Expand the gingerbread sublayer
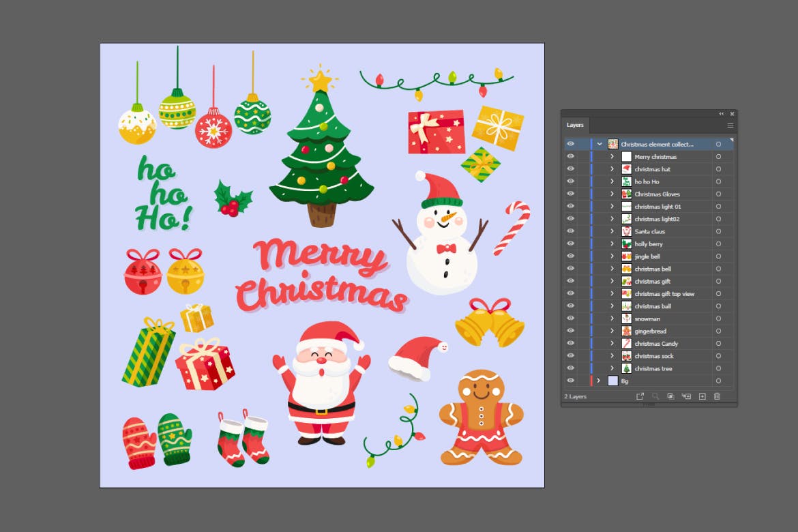This screenshot has height=532, width=798. point(612,331)
